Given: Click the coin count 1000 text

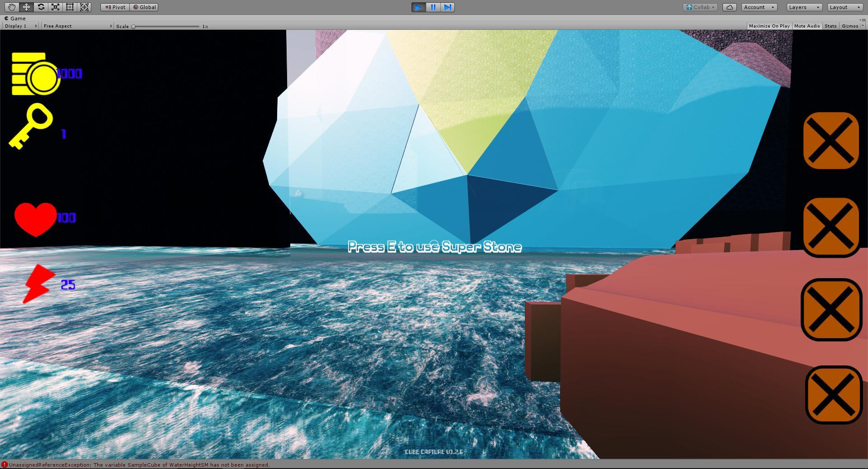Looking at the screenshot, I should [x=70, y=74].
